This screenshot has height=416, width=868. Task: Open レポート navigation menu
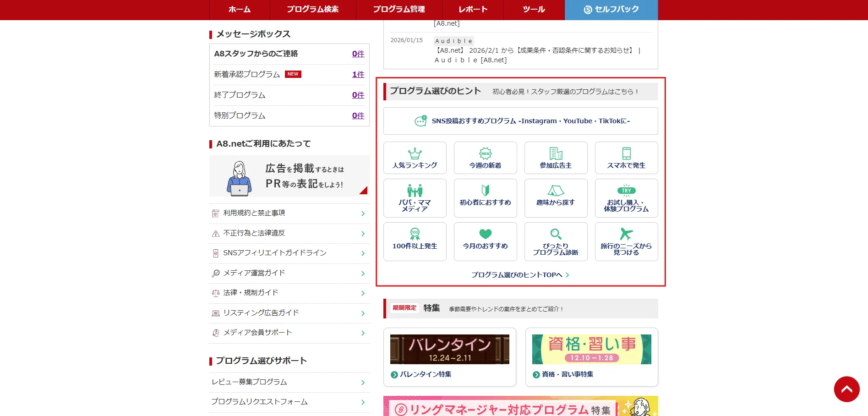pyautogui.click(x=473, y=10)
